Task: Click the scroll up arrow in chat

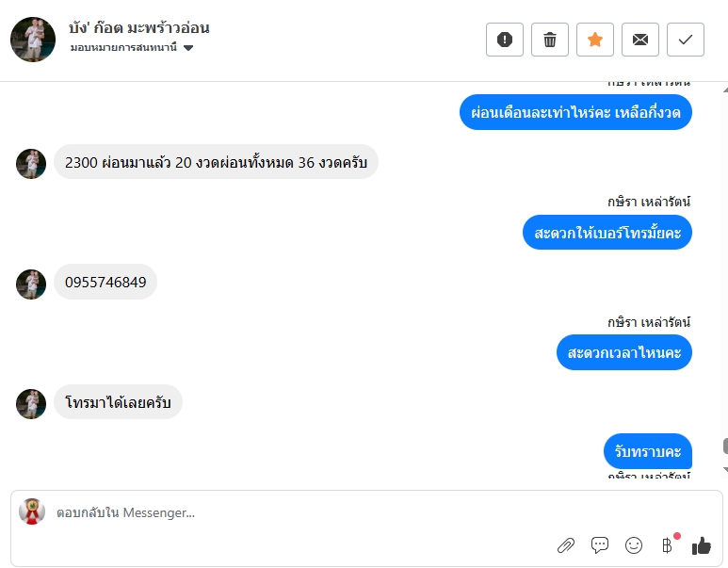Action: click(725, 89)
